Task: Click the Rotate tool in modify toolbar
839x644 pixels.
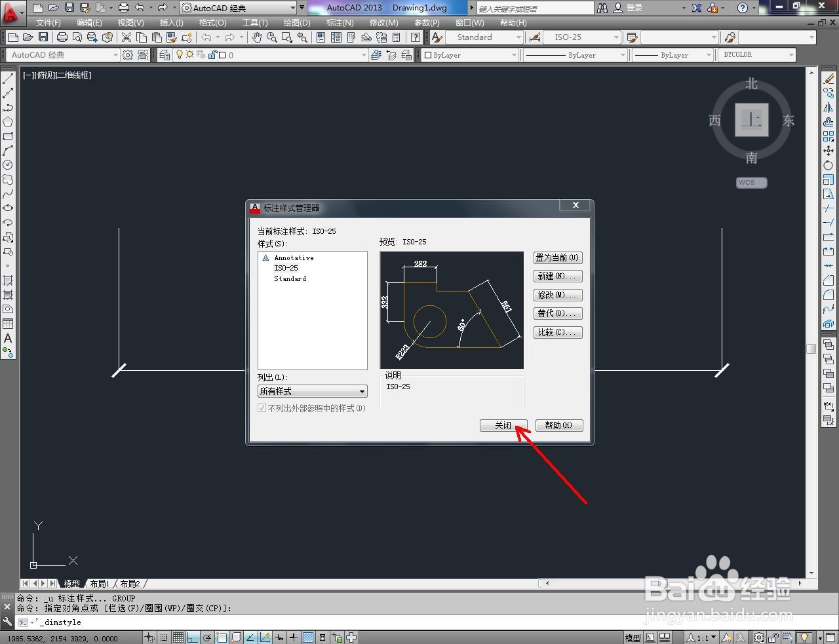Action: 829,165
